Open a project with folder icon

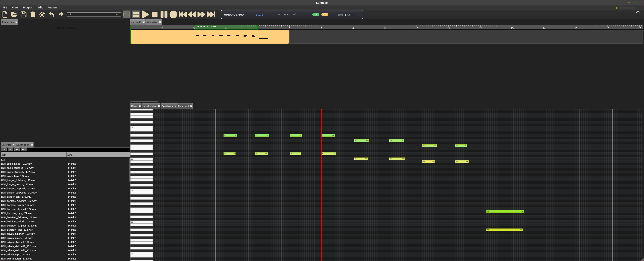pyautogui.click(x=14, y=14)
